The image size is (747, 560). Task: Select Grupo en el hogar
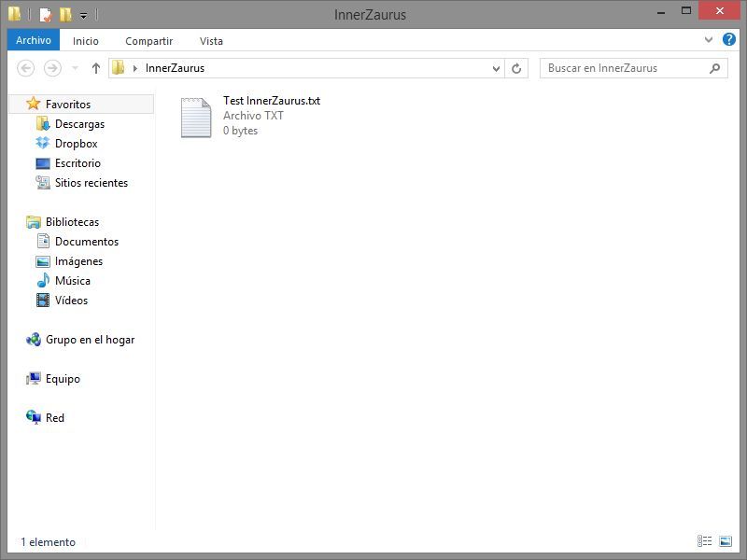(x=90, y=340)
